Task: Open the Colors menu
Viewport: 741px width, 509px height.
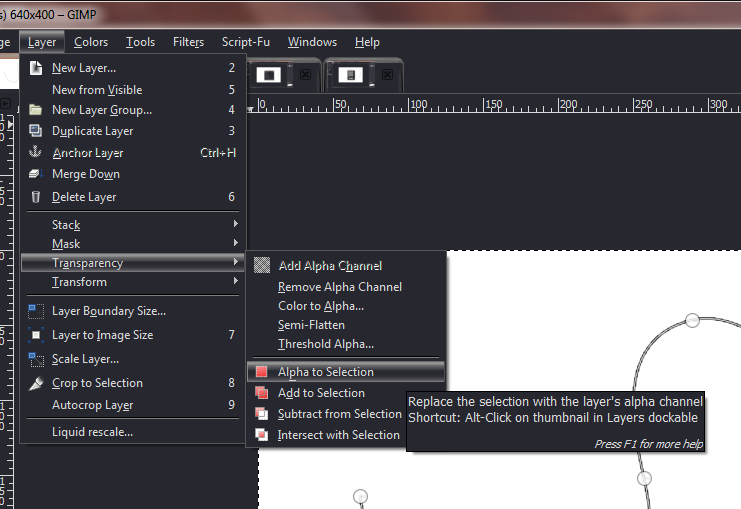Action: tap(91, 42)
